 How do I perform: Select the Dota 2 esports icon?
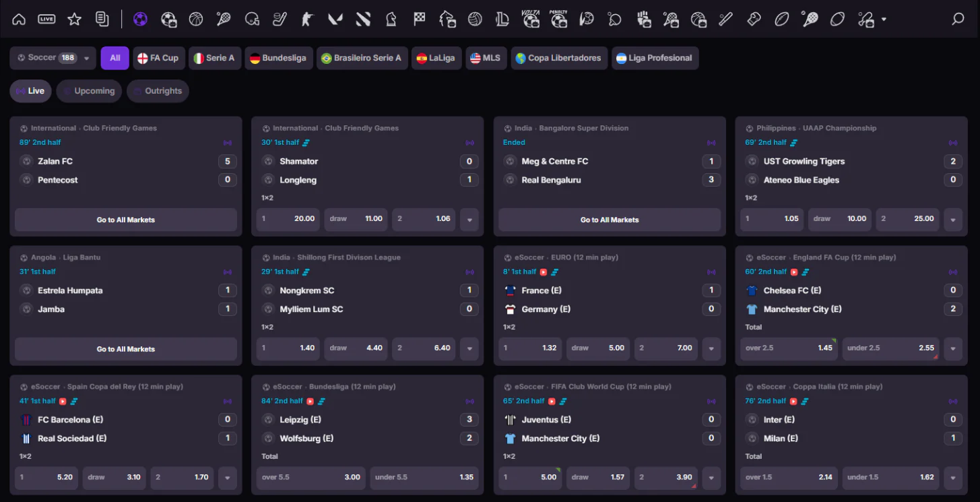point(364,20)
